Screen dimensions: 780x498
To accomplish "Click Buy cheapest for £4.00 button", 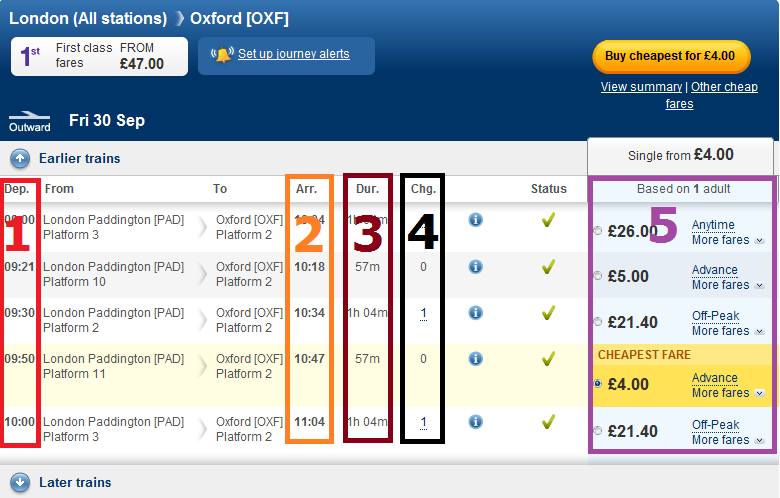I will coord(671,56).
